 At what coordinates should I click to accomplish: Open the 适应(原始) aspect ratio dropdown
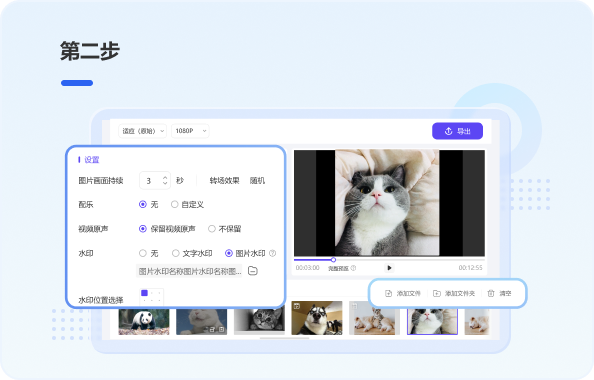point(142,131)
